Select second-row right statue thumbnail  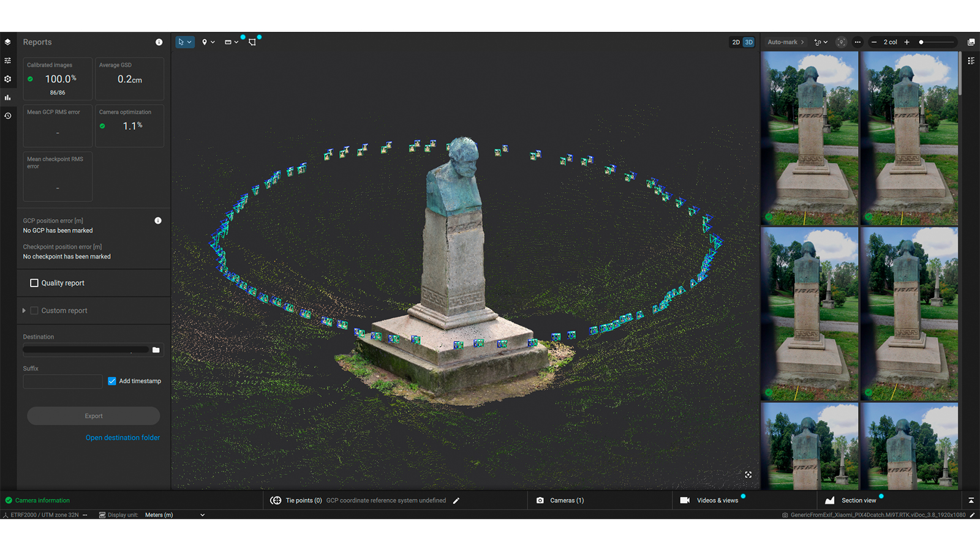tap(910, 314)
